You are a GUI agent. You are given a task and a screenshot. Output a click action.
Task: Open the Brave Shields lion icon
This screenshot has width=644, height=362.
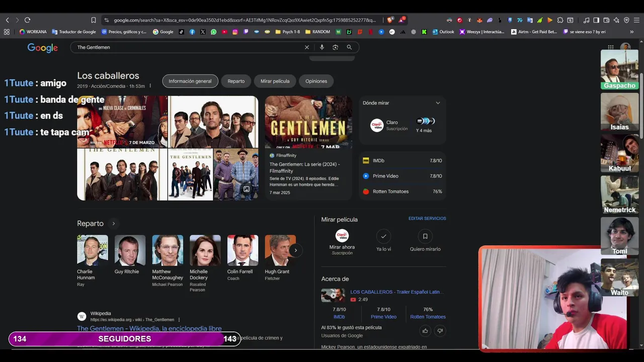point(390,20)
